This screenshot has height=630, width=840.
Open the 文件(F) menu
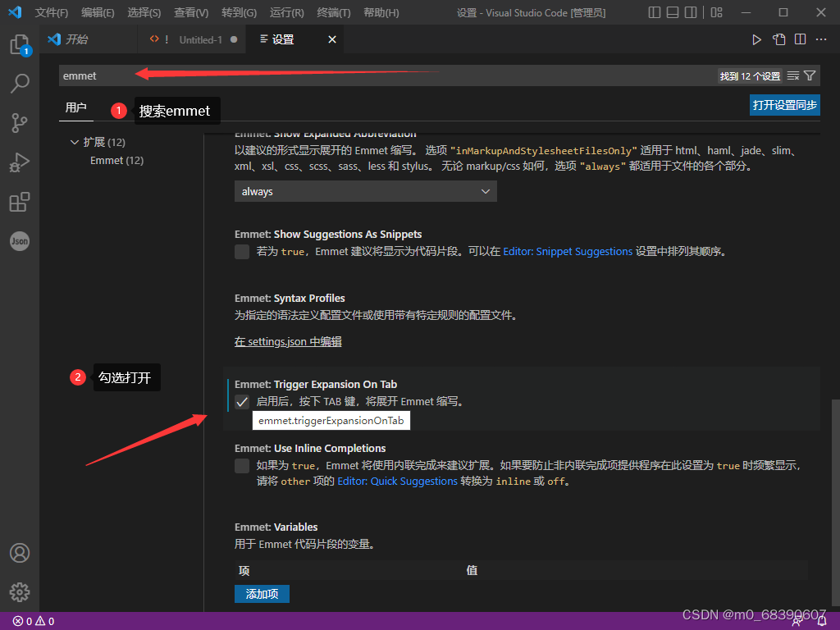pos(52,12)
